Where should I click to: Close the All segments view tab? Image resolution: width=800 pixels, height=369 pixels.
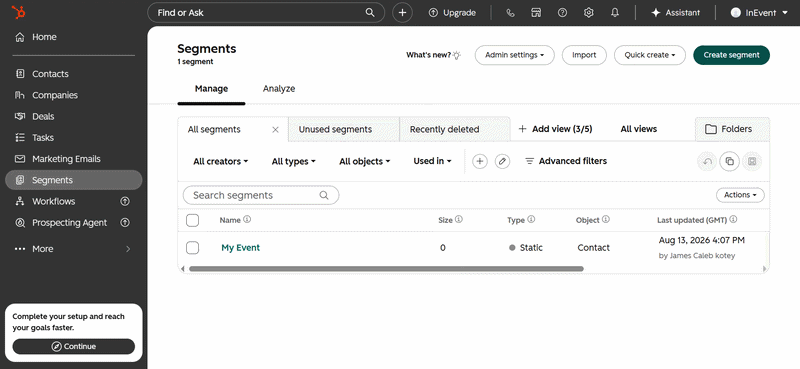click(x=275, y=130)
